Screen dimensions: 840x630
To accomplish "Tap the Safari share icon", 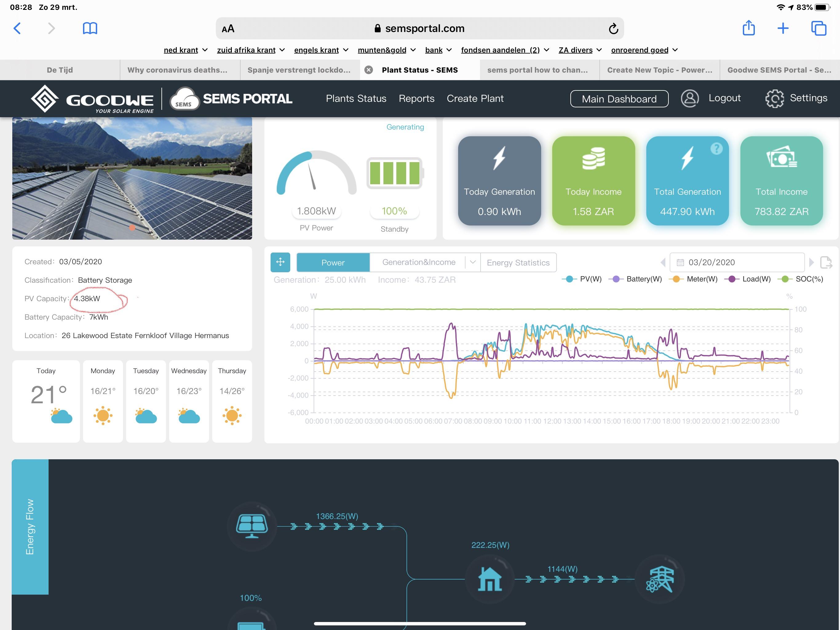I will (748, 28).
